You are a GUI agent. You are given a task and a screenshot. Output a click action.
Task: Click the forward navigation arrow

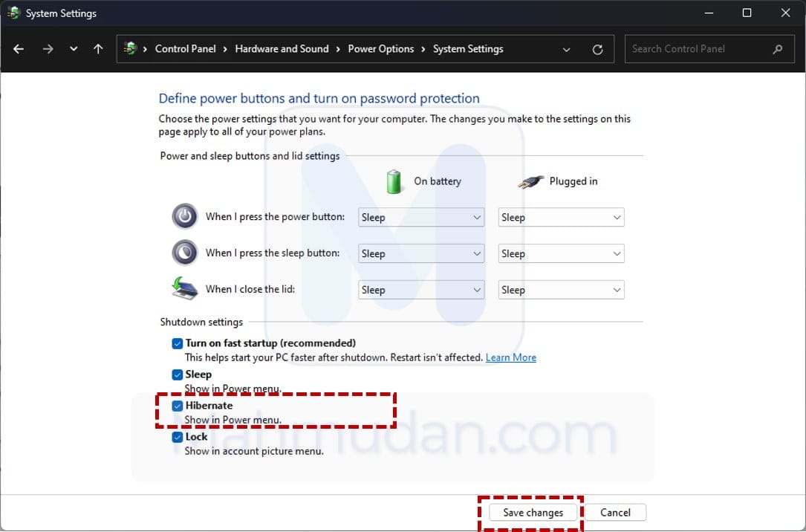pos(48,49)
